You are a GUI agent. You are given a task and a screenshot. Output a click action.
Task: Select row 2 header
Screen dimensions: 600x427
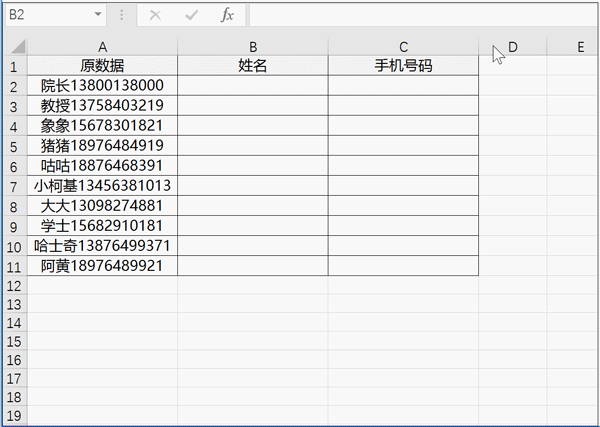pos(16,86)
